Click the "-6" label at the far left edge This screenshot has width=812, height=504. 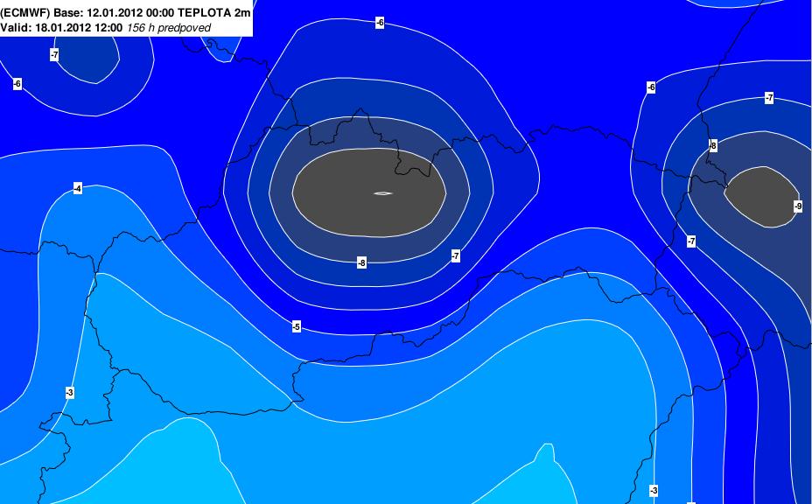pyautogui.click(x=17, y=83)
